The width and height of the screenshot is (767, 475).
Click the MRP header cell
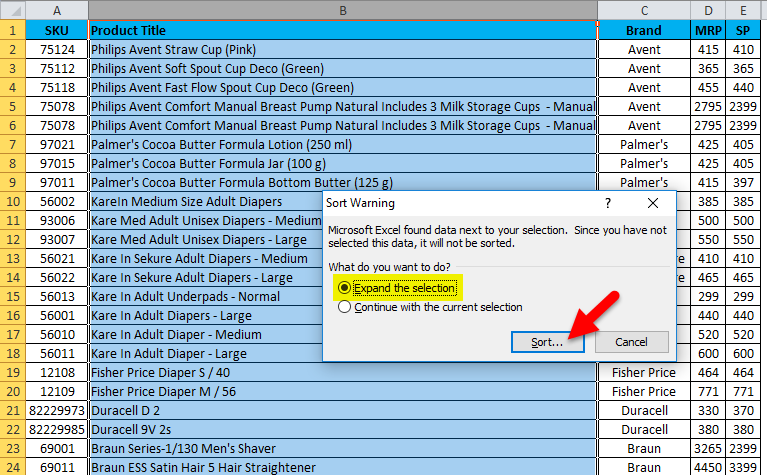pyautogui.click(x=708, y=30)
